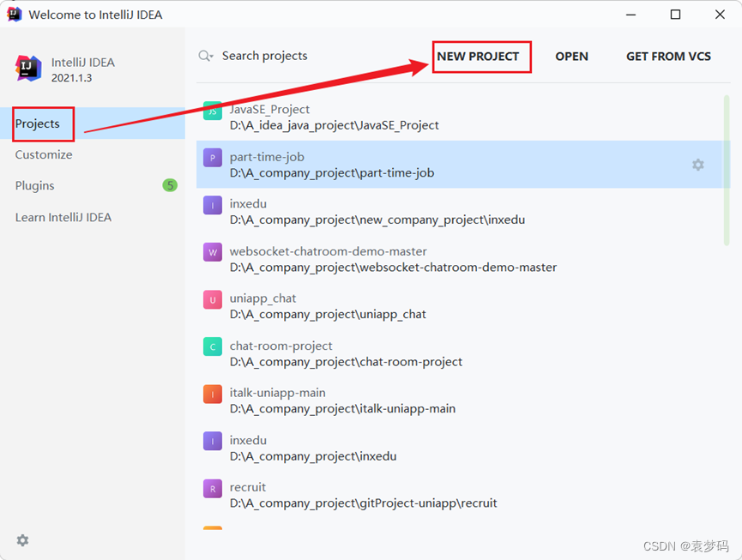Click the OPEN button
Screen dimensions: 742x560
click(x=571, y=57)
